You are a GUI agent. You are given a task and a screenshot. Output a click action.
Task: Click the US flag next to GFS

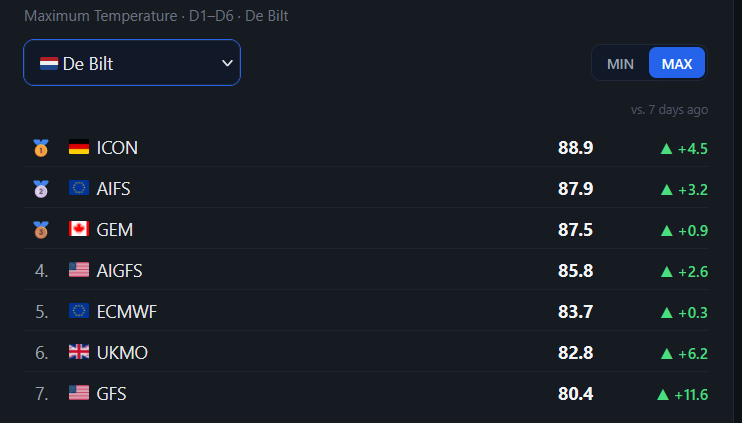79,393
